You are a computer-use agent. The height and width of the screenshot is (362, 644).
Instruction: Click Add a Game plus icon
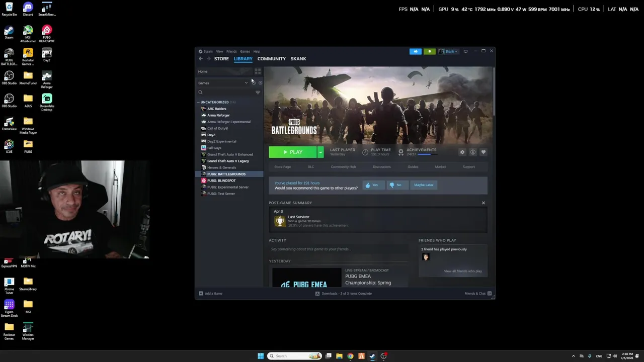(x=201, y=294)
